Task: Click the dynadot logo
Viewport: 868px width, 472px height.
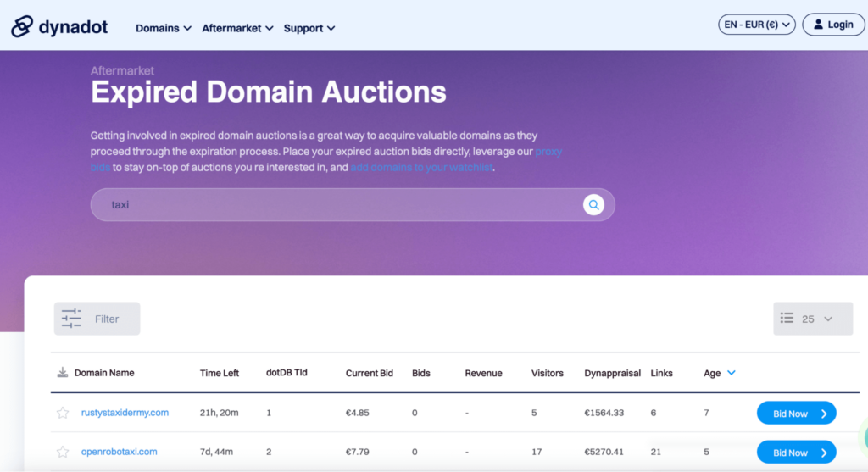Action: coord(59,26)
